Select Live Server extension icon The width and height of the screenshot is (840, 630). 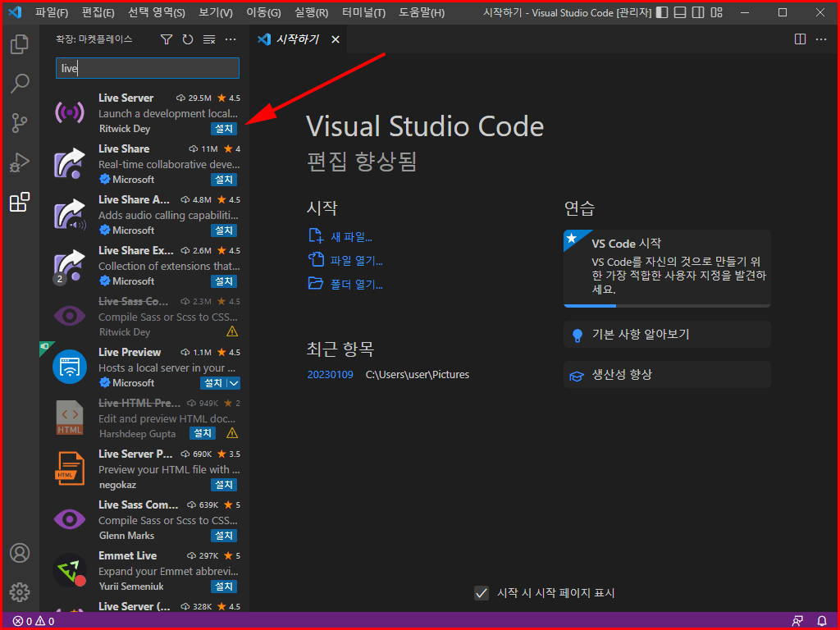(70, 112)
